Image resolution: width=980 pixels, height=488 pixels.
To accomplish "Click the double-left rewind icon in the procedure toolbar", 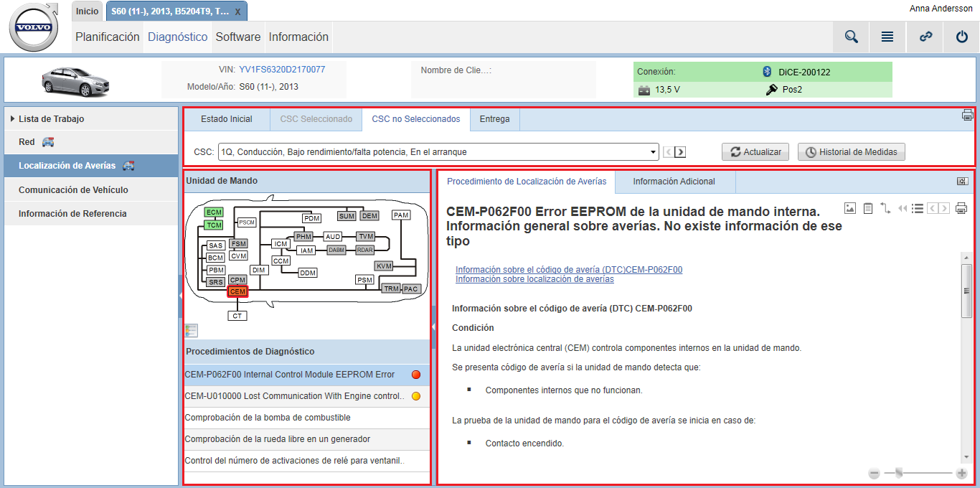I will pos(903,208).
